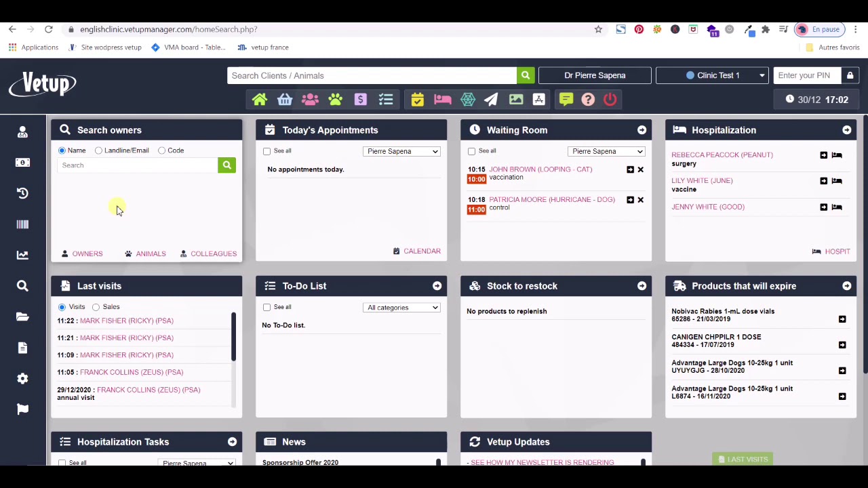Image resolution: width=868 pixels, height=488 pixels.
Task: Open Site wordpress vetup bookmark
Action: point(105,47)
